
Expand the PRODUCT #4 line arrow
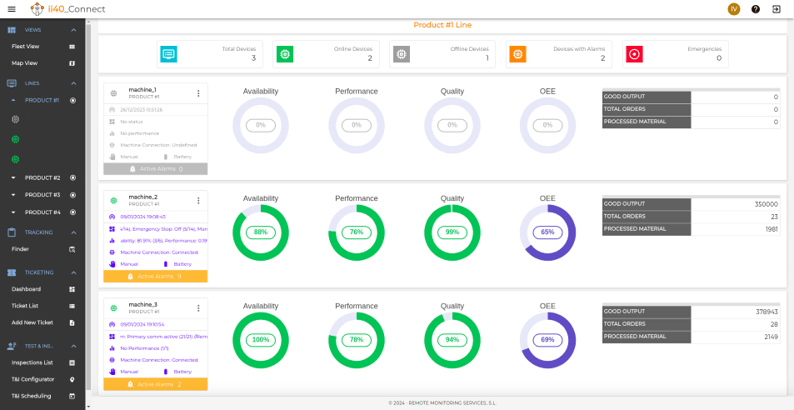click(x=14, y=212)
